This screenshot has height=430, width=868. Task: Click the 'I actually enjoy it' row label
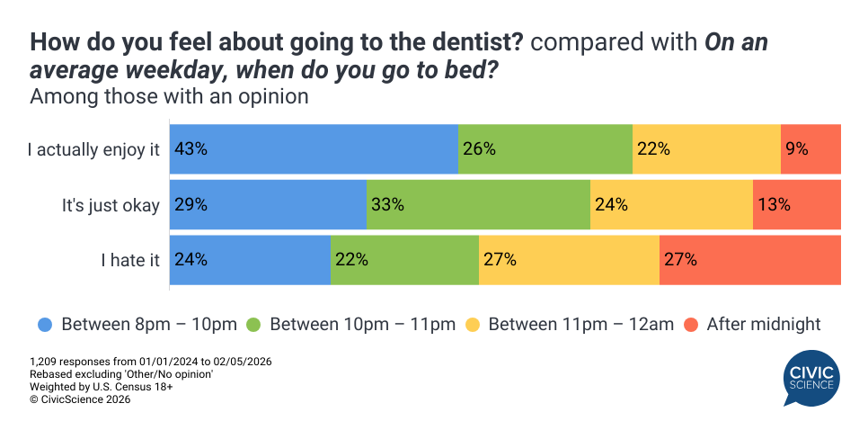(93, 150)
